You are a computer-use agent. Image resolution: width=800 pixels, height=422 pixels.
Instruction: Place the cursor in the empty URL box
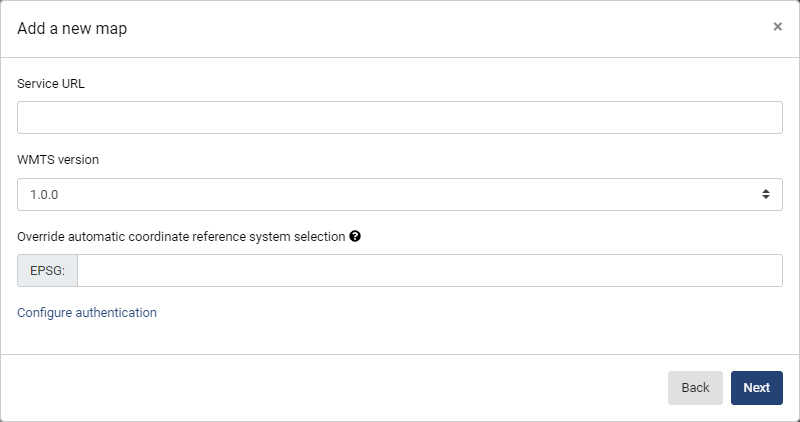(399, 117)
